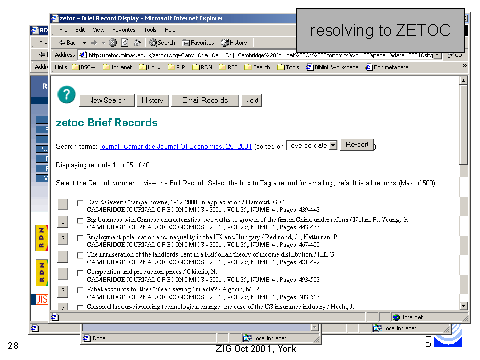Open the Search toolbar button

tap(162, 43)
